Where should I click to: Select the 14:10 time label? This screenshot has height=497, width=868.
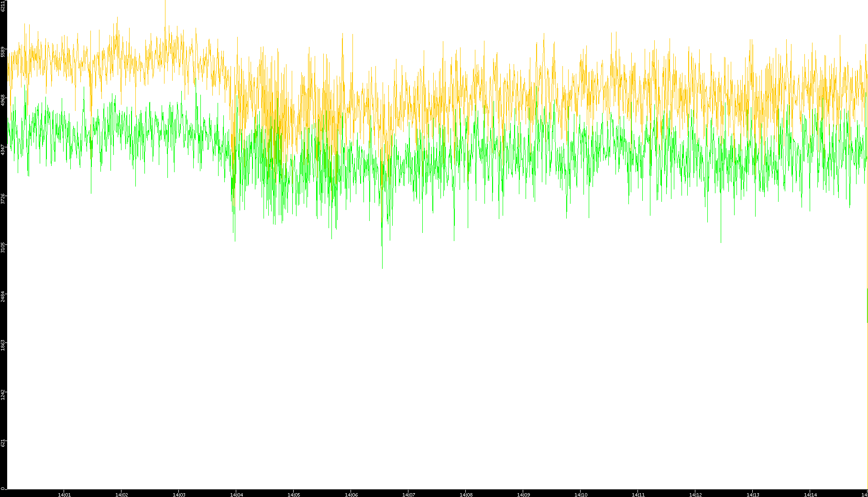coord(581,495)
